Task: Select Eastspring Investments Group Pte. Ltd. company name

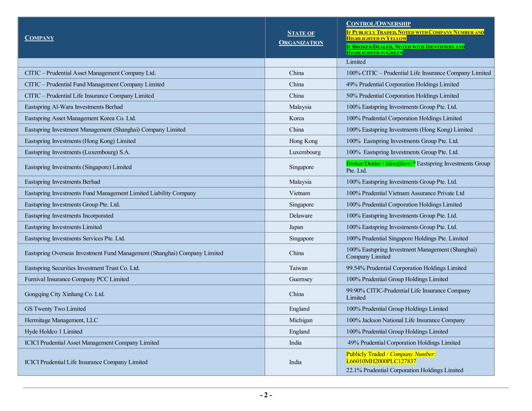Action: [x=72, y=204]
